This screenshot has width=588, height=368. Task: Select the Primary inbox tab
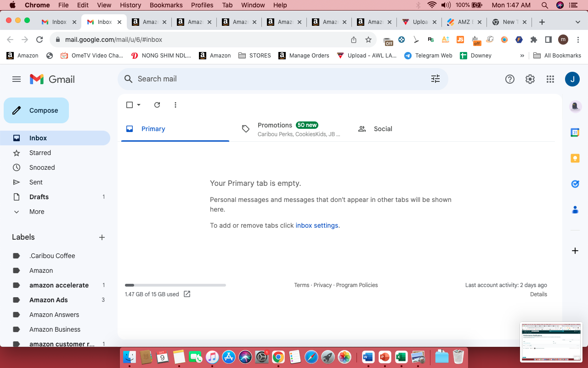click(x=175, y=129)
